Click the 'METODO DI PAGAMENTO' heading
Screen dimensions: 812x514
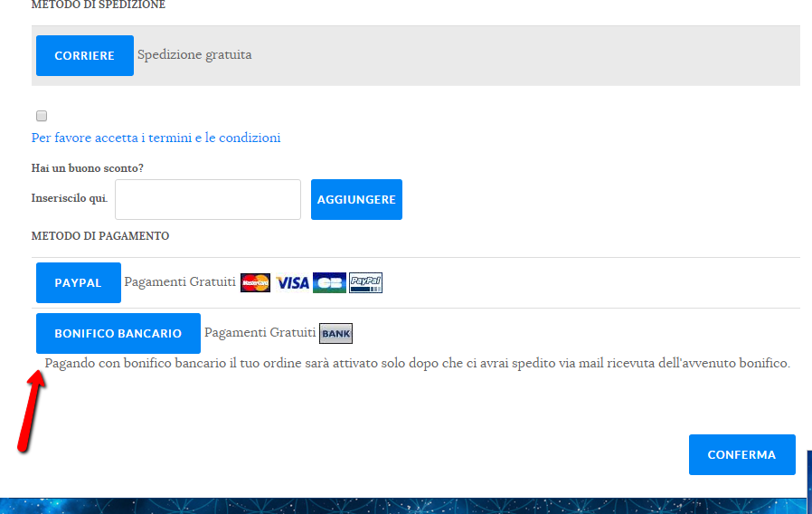[x=100, y=236]
